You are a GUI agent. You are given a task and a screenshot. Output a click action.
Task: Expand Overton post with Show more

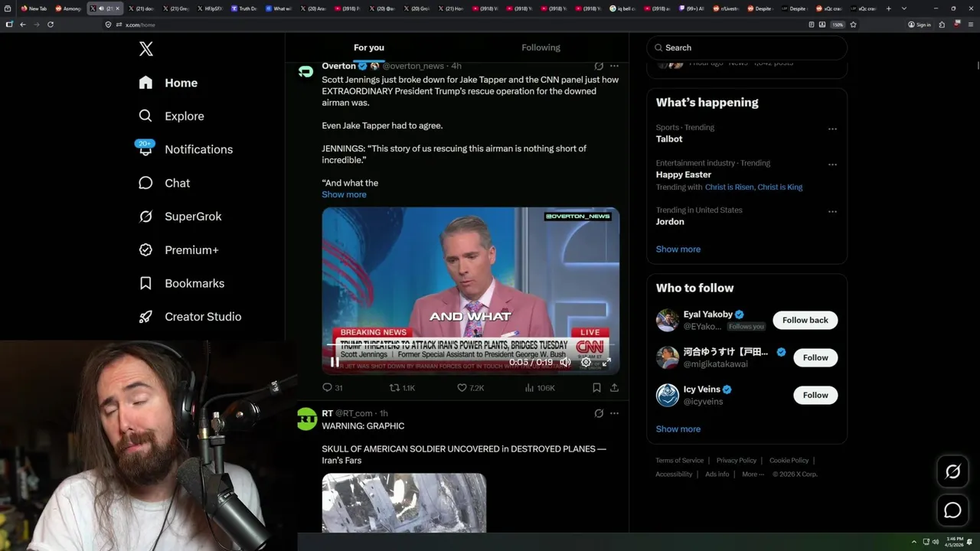[344, 194]
